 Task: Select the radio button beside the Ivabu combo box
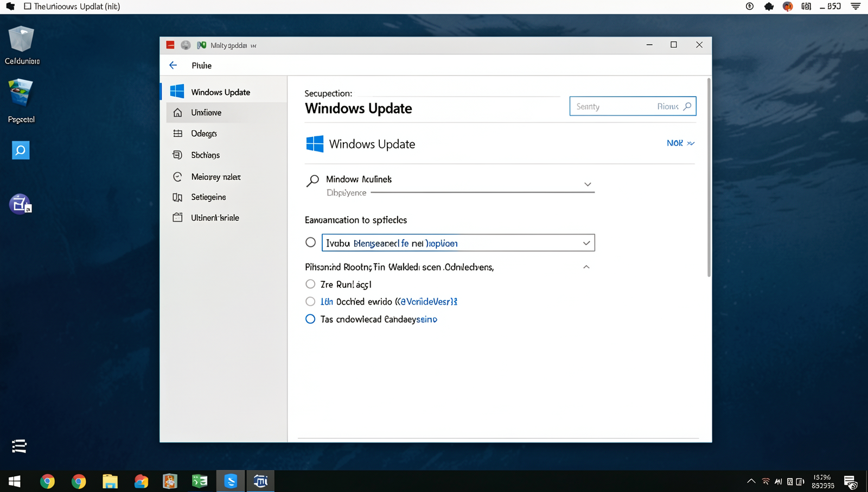pos(310,242)
